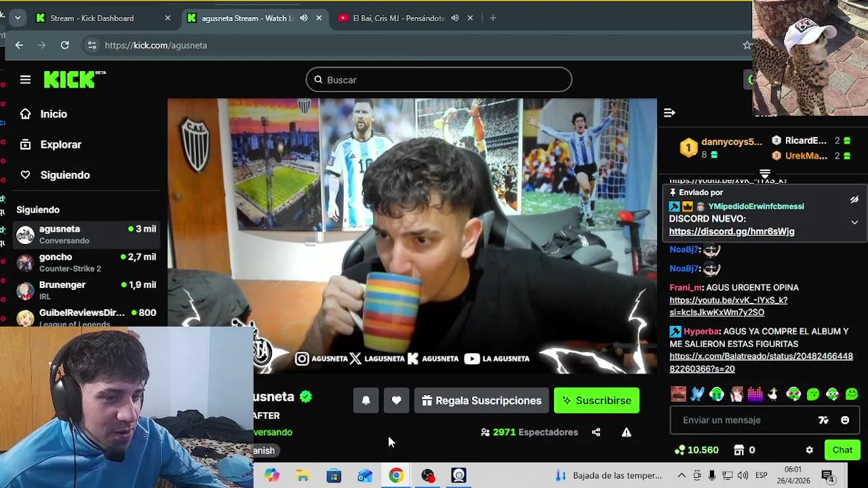Click the 10.560 channel points counter
The height and width of the screenshot is (488, 868).
(x=696, y=450)
